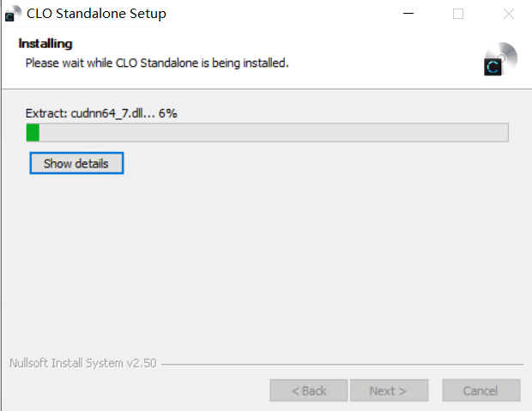
Task: Click the CLO disc logo in header
Action: tap(499, 60)
